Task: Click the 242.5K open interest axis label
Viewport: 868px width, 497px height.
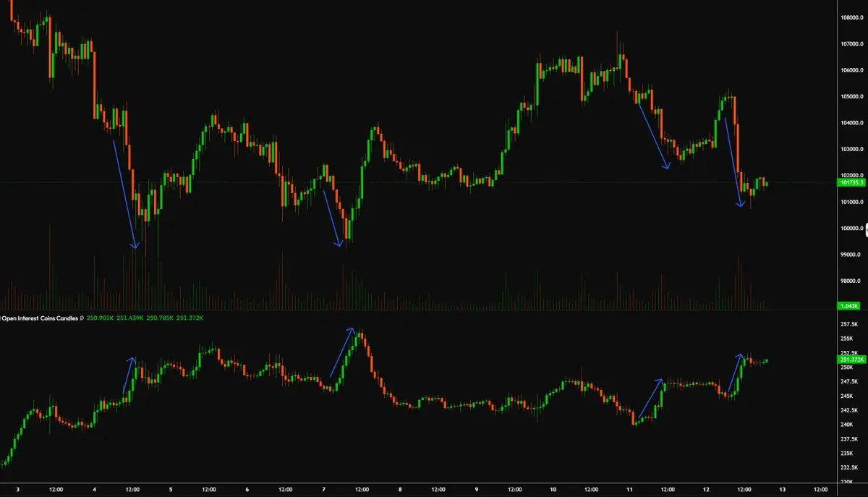Action: click(x=849, y=410)
